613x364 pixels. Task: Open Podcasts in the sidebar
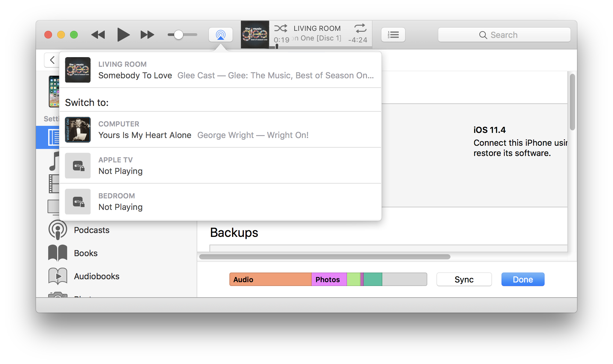pyautogui.click(x=92, y=230)
